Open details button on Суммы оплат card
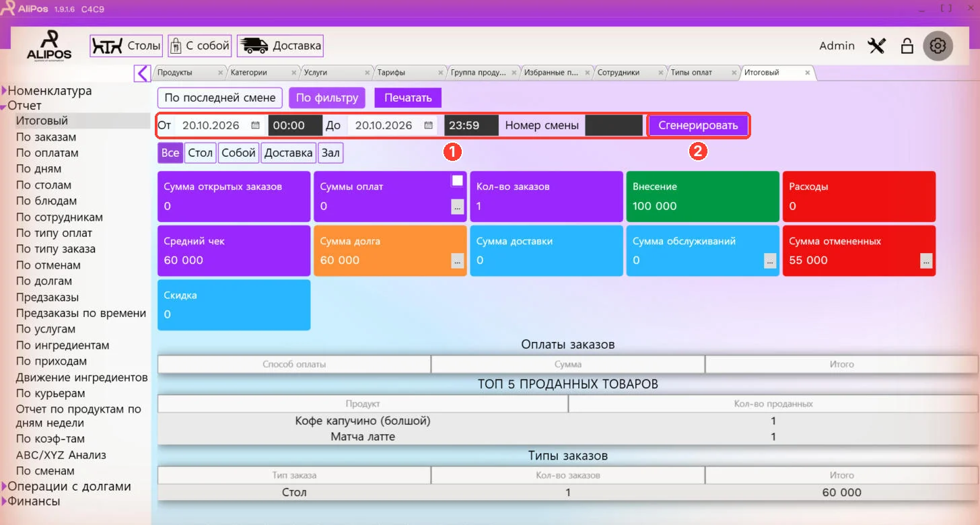The image size is (980, 525). pos(458,207)
